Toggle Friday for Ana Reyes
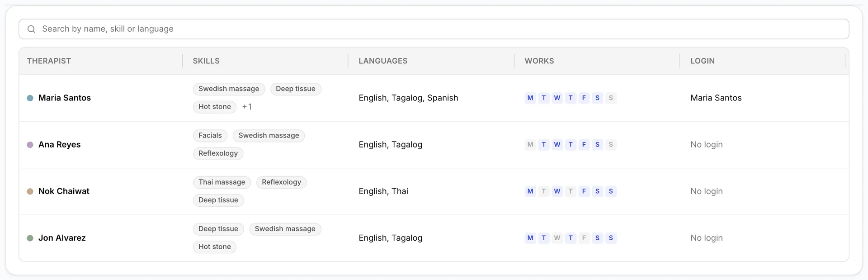 coord(584,145)
